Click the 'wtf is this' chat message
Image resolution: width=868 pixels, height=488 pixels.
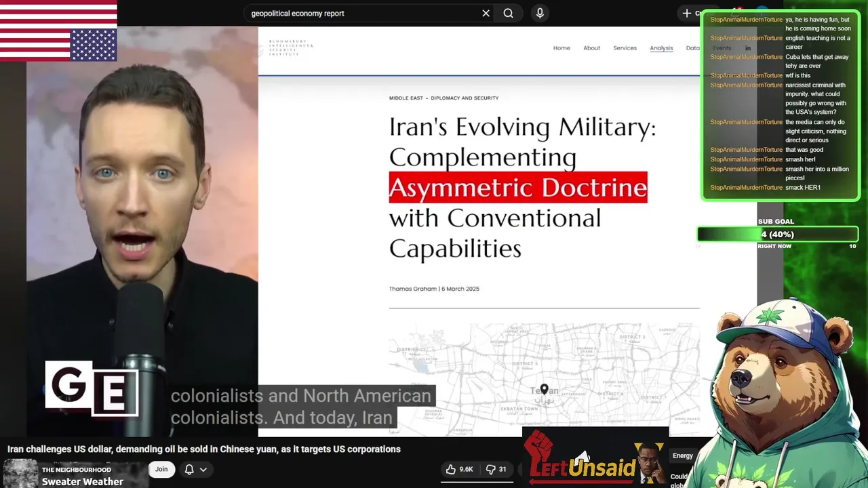797,75
